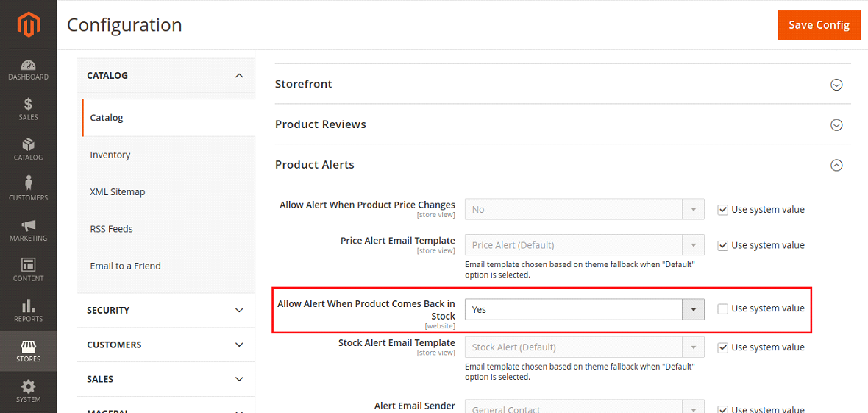868x413 pixels.
Task: Expand the SECURITY settings section
Action: [x=166, y=310]
